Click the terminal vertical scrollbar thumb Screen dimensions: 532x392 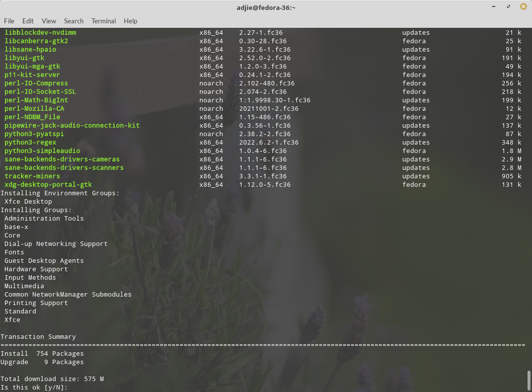(529, 381)
